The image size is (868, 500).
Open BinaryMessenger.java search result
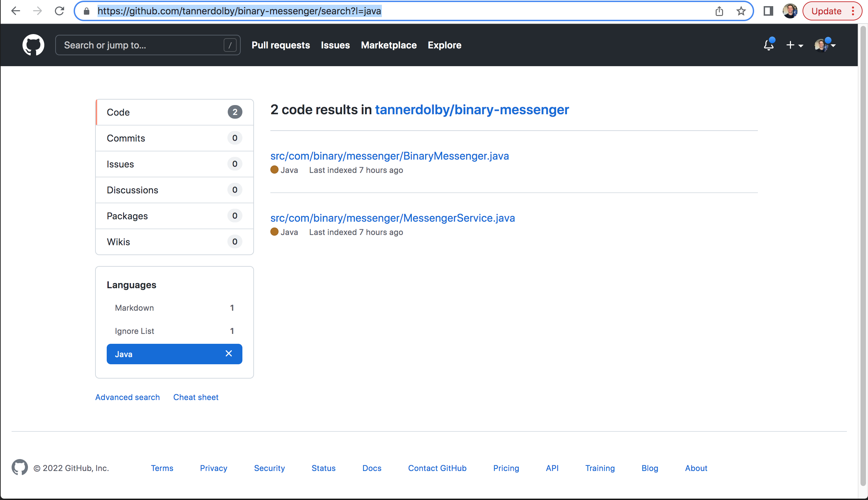pyautogui.click(x=390, y=156)
